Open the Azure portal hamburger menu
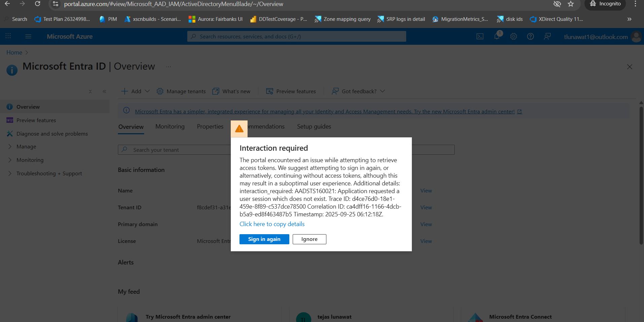Viewport: 644px width, 322px height. (x=28, y=36)
